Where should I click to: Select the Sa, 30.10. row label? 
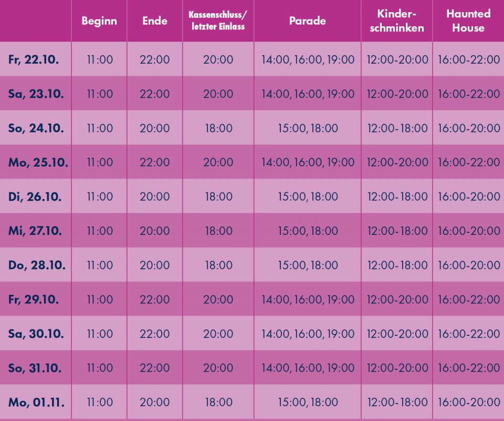[x=36, y=334]
